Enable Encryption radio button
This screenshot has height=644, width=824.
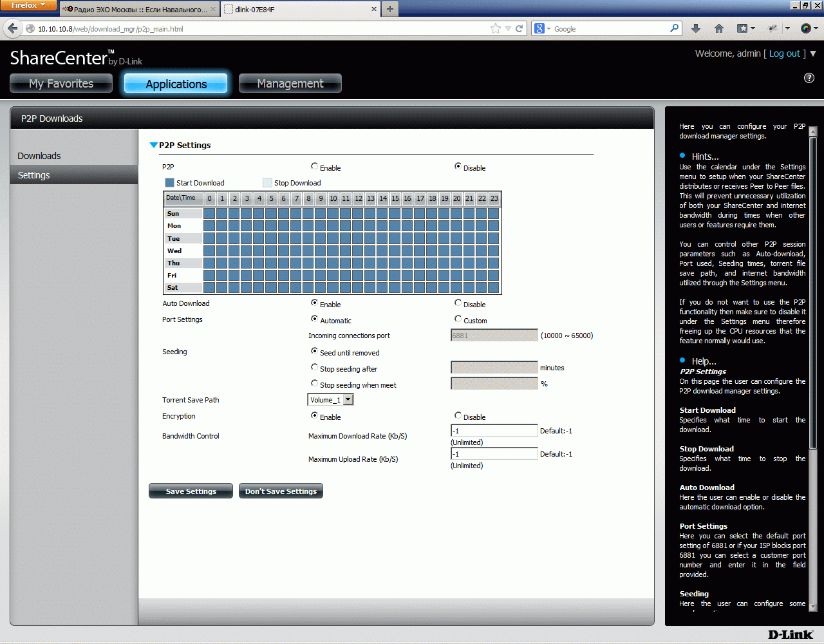[314, 415]
